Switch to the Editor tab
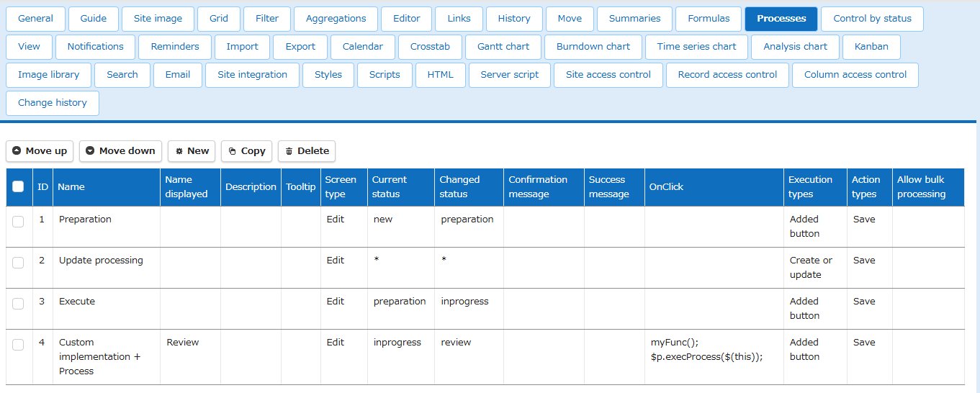 [406, 19]
